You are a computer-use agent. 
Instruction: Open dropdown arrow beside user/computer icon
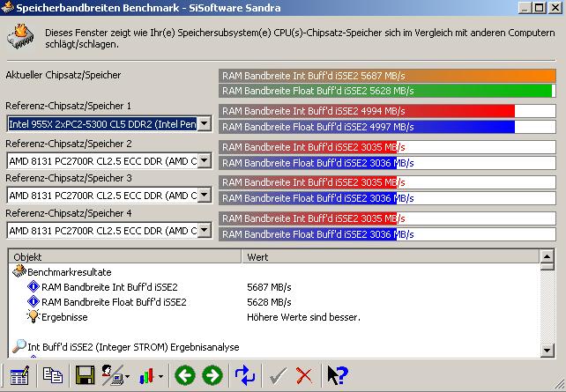(x=128, y=376)
